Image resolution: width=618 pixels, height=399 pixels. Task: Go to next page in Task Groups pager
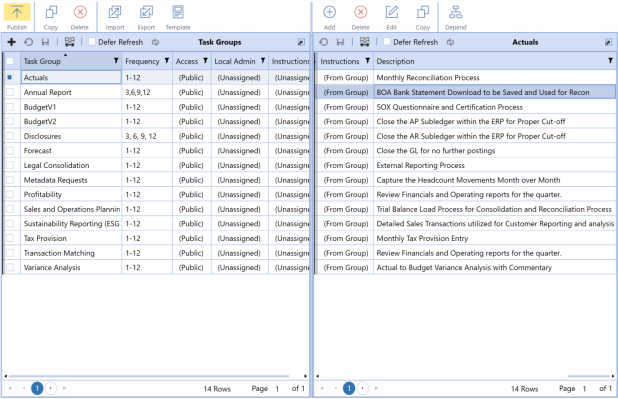50,388
